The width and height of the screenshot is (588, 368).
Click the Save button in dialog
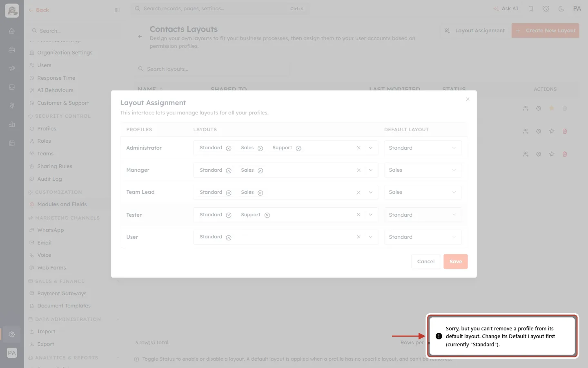tap(456, 262)
